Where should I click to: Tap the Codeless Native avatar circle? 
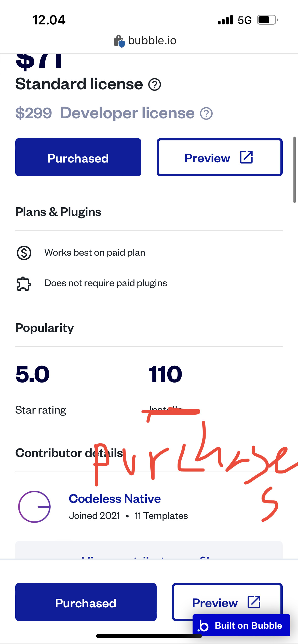[34, 507]
